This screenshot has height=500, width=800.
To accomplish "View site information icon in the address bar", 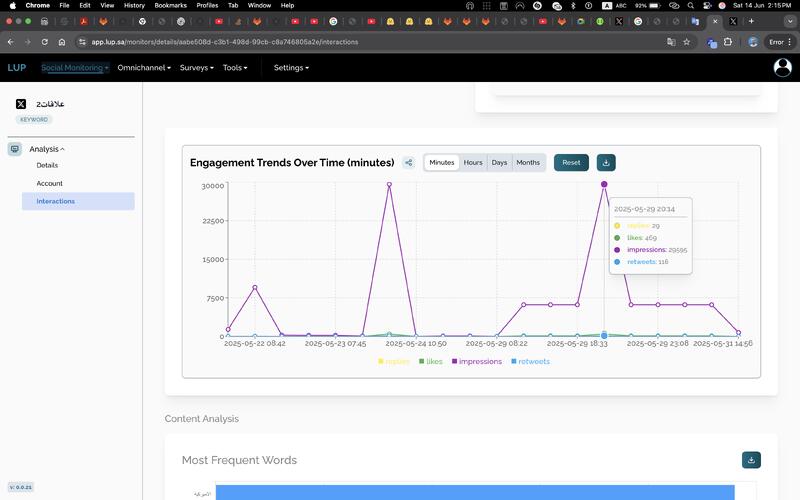I will (82, 42).
